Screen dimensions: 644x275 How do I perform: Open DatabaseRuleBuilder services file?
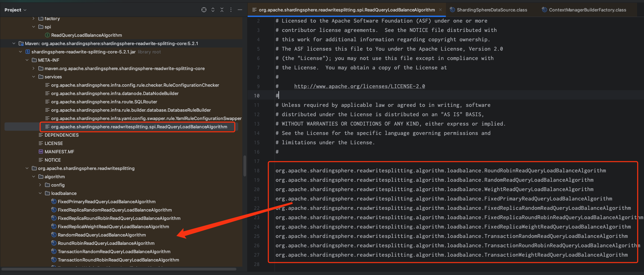tap(131, 110)
